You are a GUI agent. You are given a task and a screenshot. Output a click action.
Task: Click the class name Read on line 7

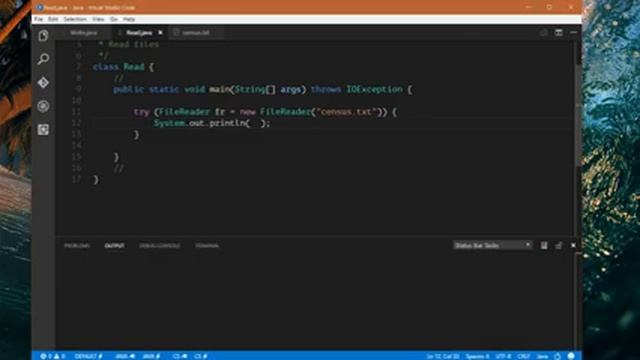coord(134,67)
